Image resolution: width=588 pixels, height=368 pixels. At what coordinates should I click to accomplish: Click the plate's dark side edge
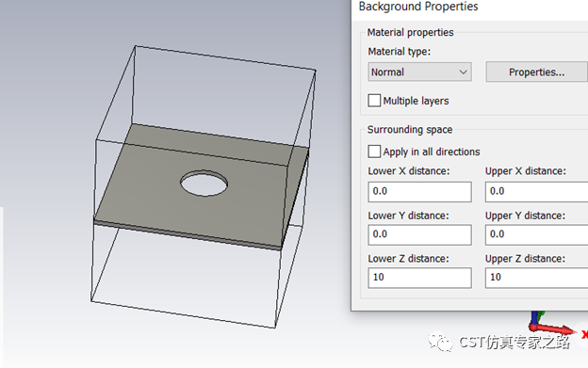pos(295,198)
